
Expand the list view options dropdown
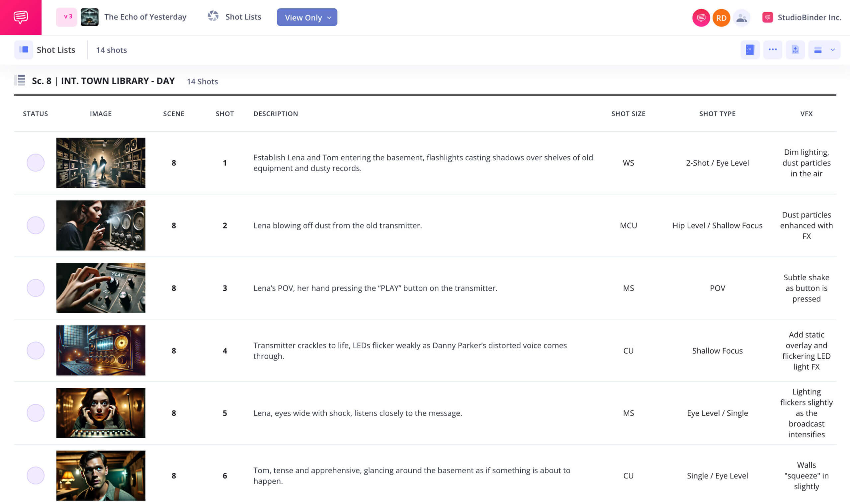pos(833,49)
